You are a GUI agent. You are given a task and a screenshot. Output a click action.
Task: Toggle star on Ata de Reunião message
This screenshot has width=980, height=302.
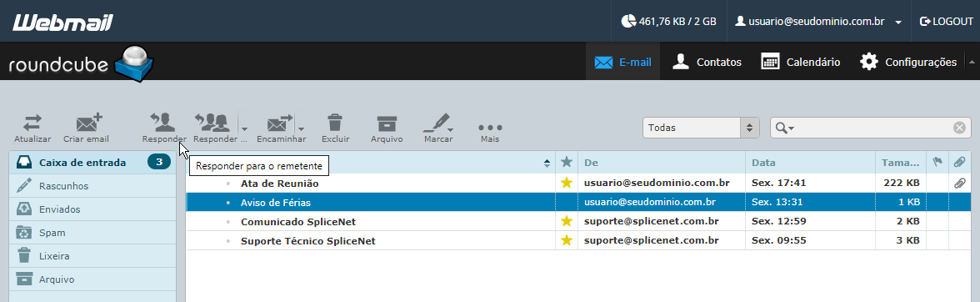pos(567,184)
